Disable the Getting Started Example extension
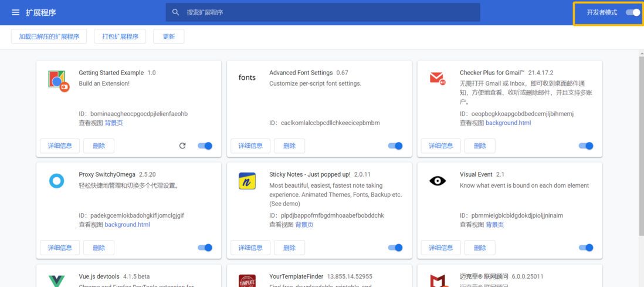This screenshot has width=644, height=287. (x=205, y=146)
